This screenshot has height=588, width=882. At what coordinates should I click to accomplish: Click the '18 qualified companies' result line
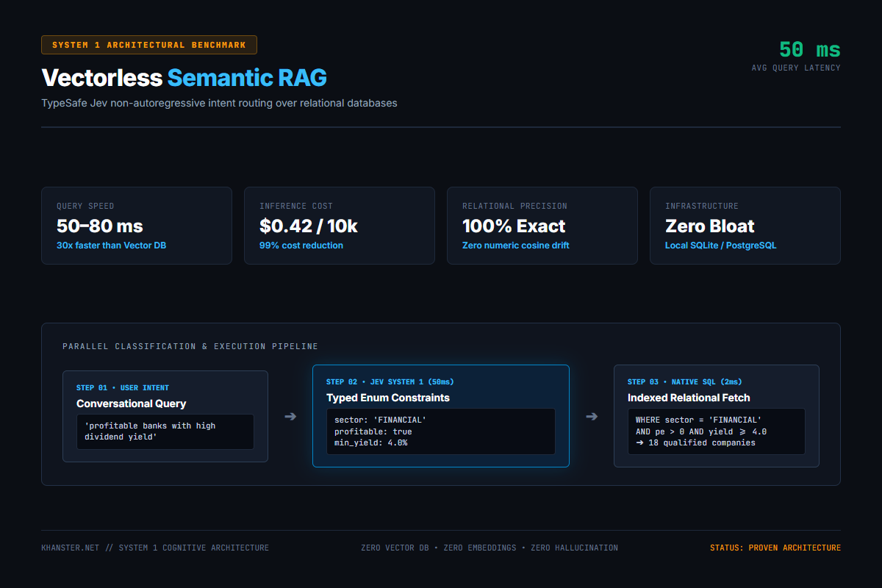click(695, 443)
